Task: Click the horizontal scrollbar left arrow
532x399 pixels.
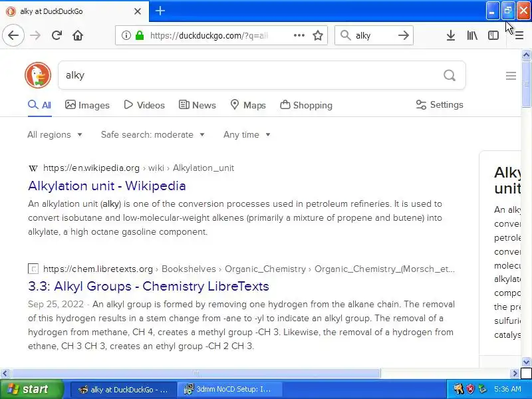Action: pos(5,374)
